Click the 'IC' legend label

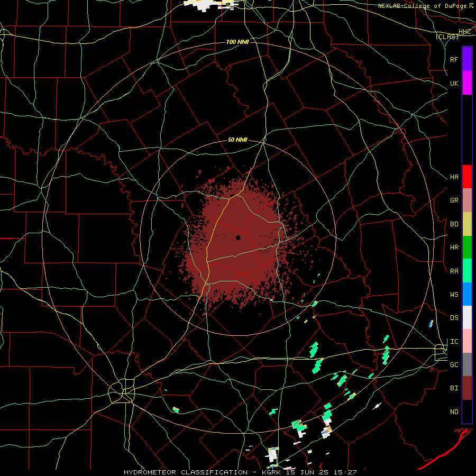point(454,342)
